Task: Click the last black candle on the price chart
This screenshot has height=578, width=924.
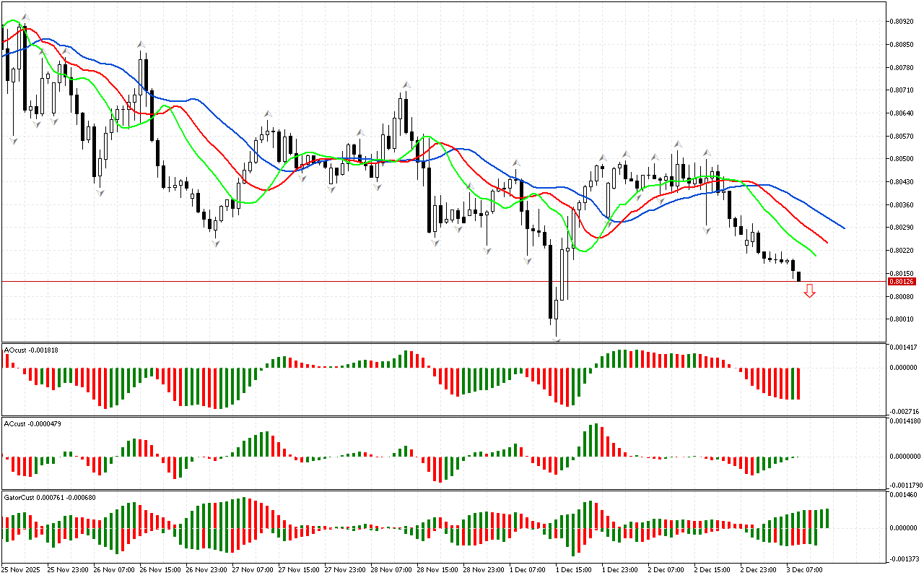Action: point(798,276)
